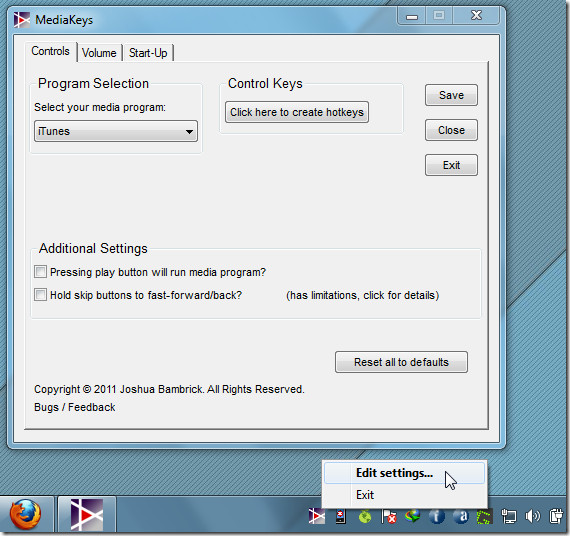This screenshot has width=570, height=536.
Task: Click "Reset all to defaults" button
Action: tap(401, 362)
